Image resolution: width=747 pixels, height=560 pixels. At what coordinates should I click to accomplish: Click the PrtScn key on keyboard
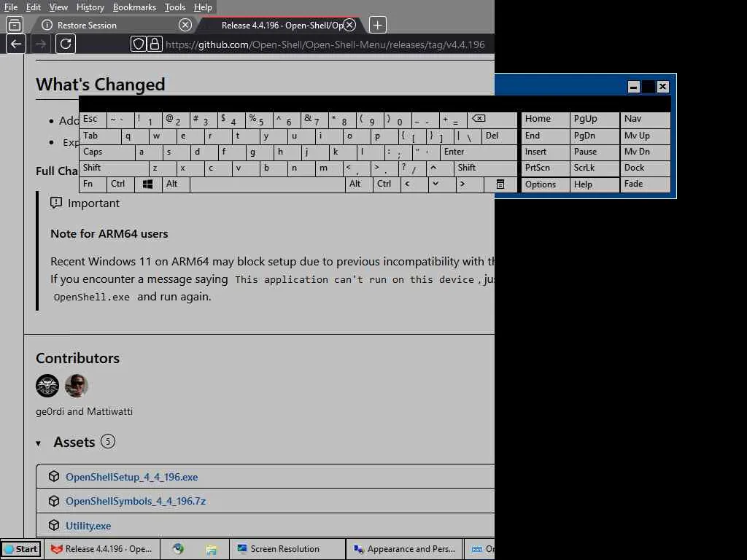pos(545,168)
